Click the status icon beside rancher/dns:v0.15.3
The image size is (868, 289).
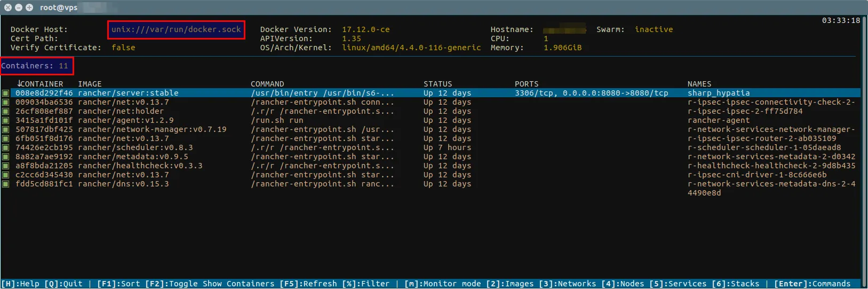click(6, 184)
